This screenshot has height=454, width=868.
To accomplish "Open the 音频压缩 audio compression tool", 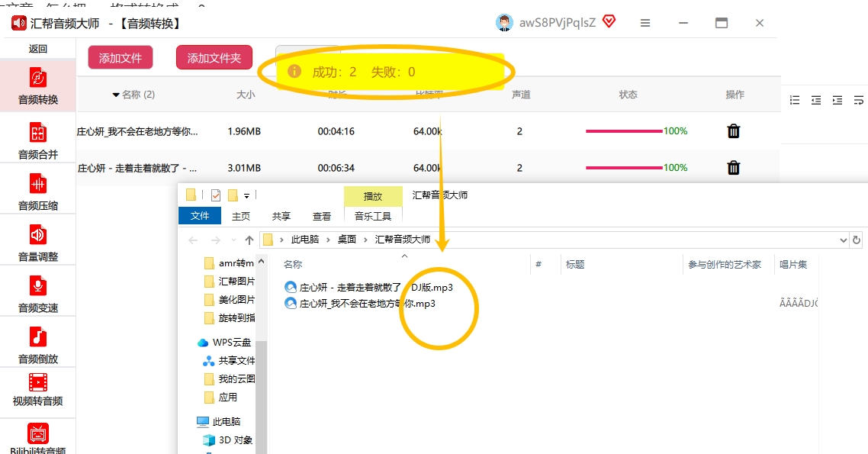I will click(x=37, y=191).
